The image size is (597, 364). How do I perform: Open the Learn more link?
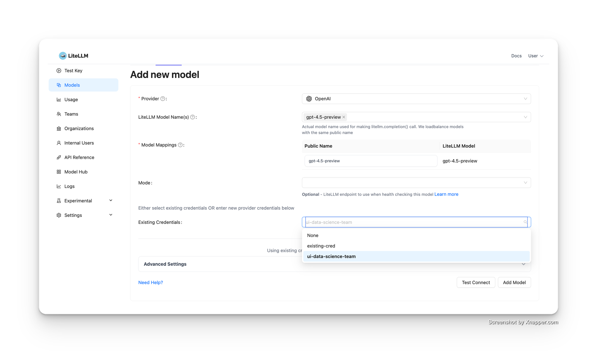click(x=446, y=194)
